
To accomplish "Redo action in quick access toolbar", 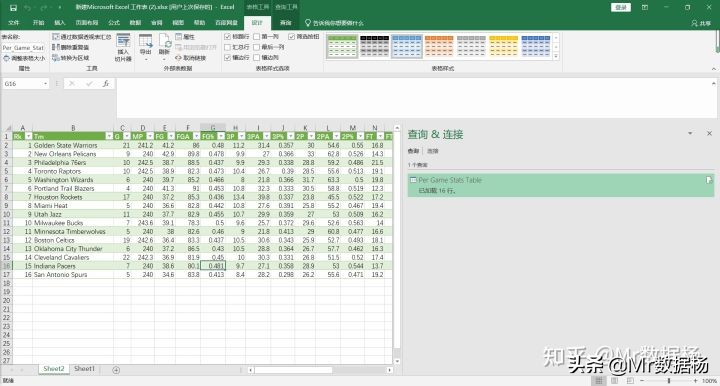I will coord(44,7).
